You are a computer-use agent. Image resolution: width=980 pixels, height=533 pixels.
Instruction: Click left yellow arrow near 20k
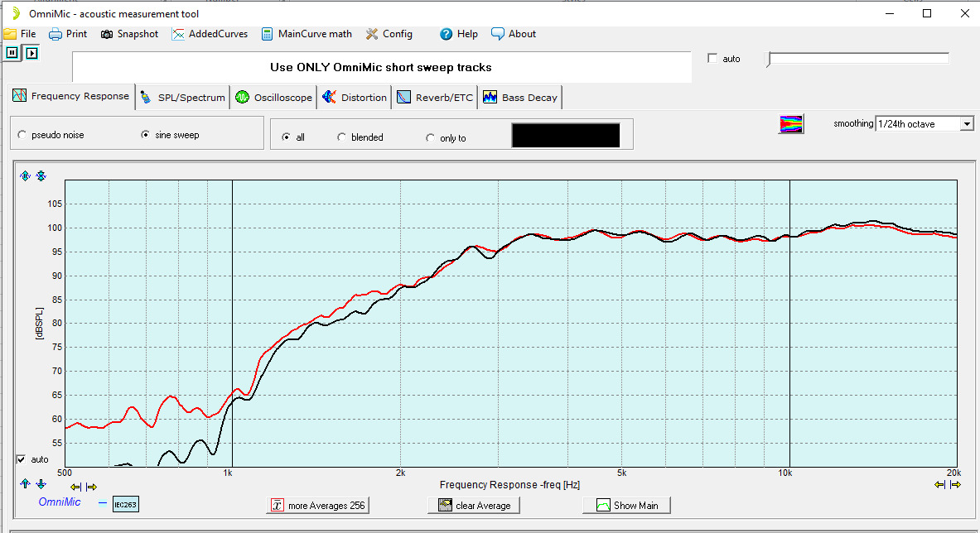939,485
